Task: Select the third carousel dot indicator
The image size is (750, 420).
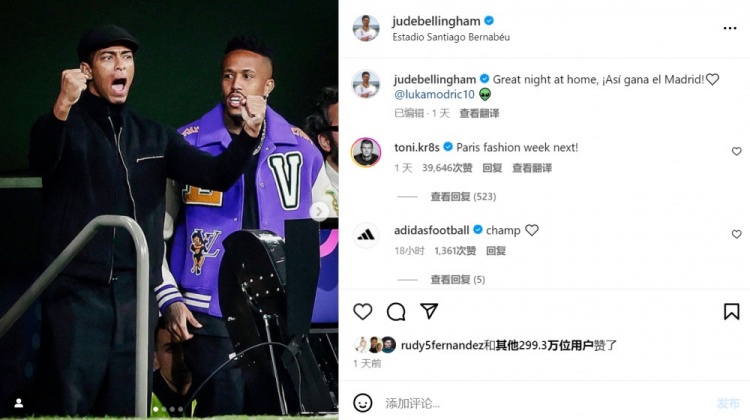Action: coord(172,409)
